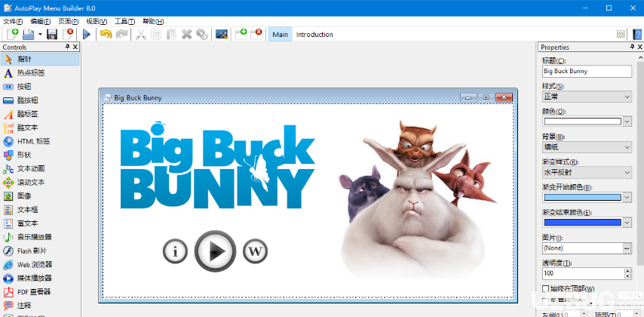
Task: Browse for a picture with the '...' button
Action: 627,248
